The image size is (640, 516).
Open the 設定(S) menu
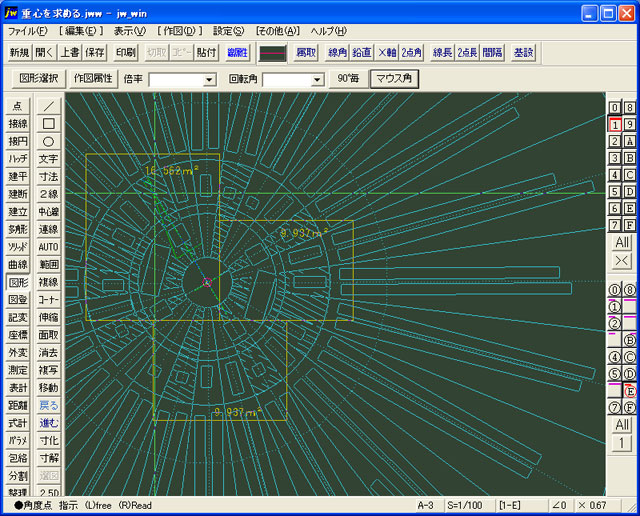click(x=229, y=31)
